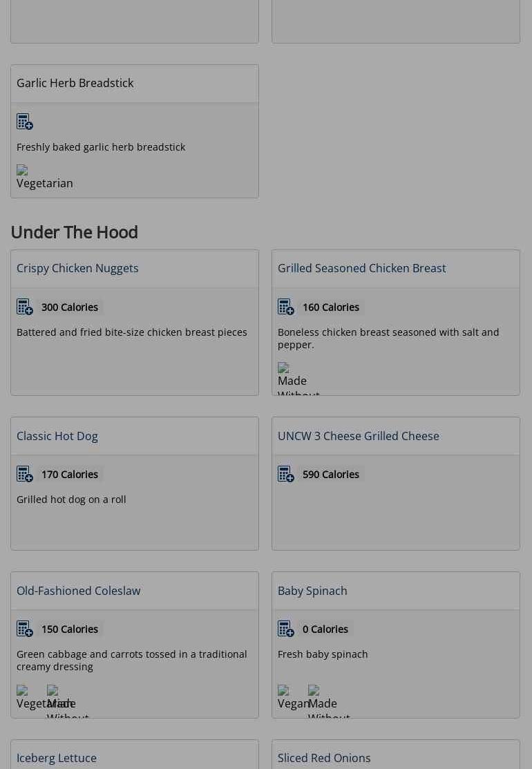
Task: Open Baby Spinach item title
Action: tap(312, 591)
